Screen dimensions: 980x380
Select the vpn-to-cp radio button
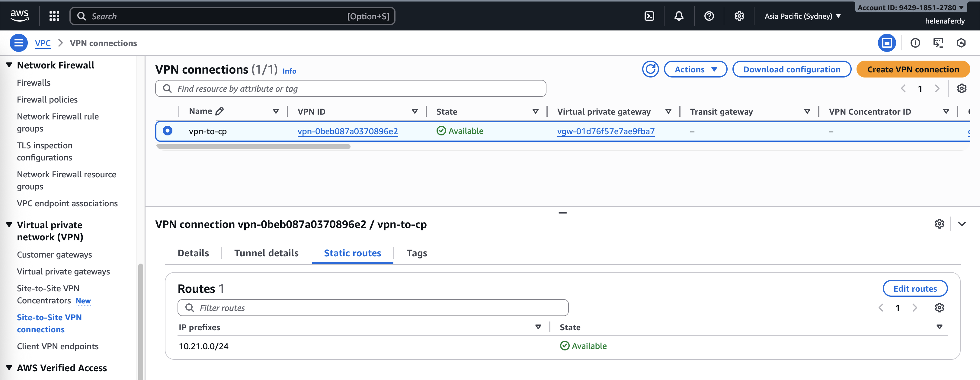(x=167, y=131)
